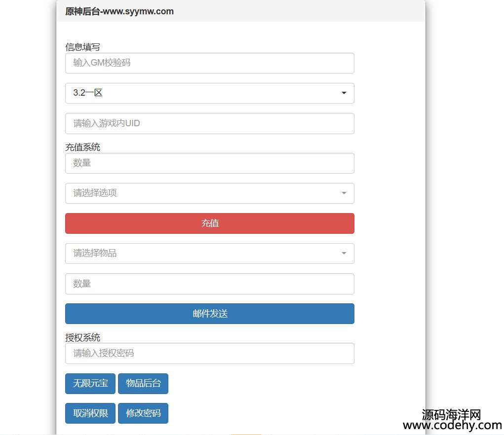Click the GM校验码 input field

210,63
